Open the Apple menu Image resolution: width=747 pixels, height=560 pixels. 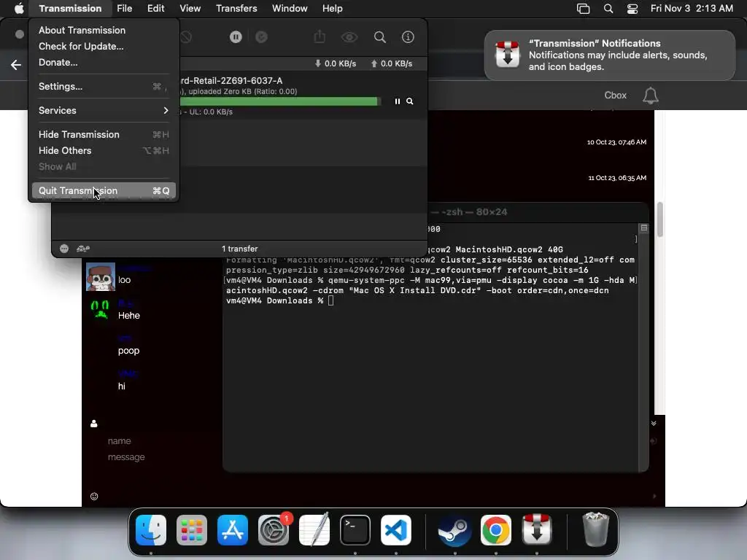[19, 8]
